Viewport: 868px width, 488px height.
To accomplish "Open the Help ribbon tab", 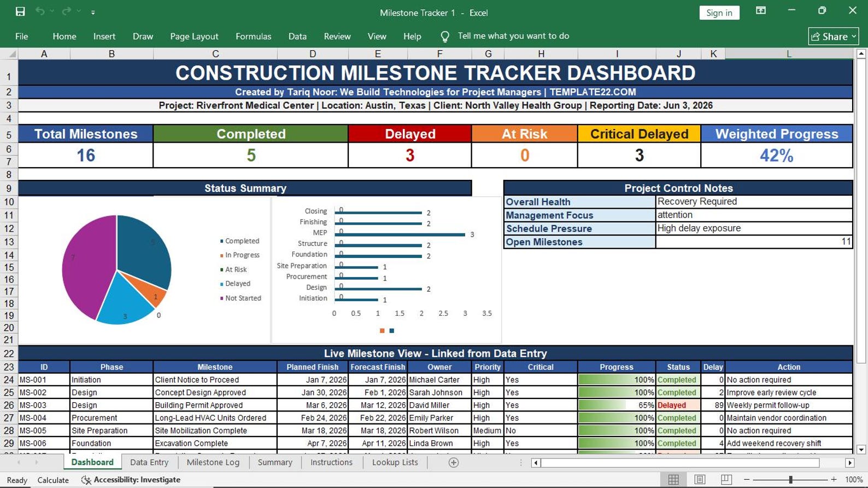I will 412,36.
